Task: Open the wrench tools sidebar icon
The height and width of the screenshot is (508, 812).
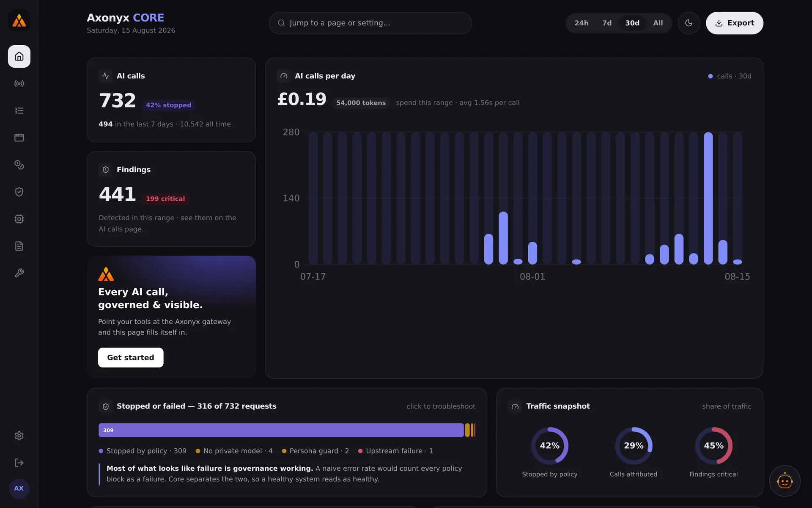Action: 19,273
